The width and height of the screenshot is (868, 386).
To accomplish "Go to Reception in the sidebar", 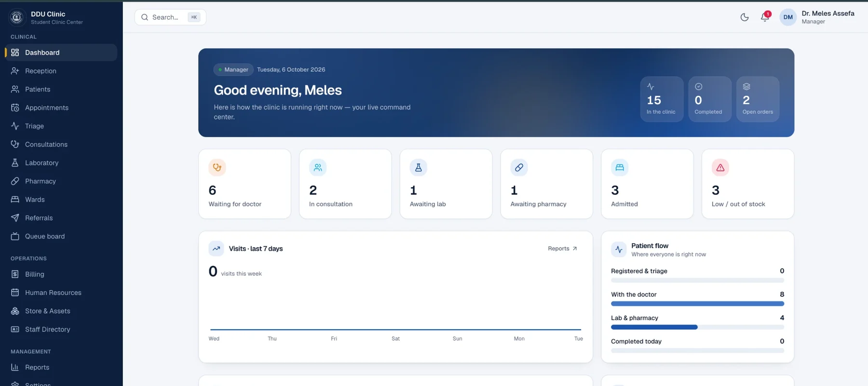I will (61, 71).
